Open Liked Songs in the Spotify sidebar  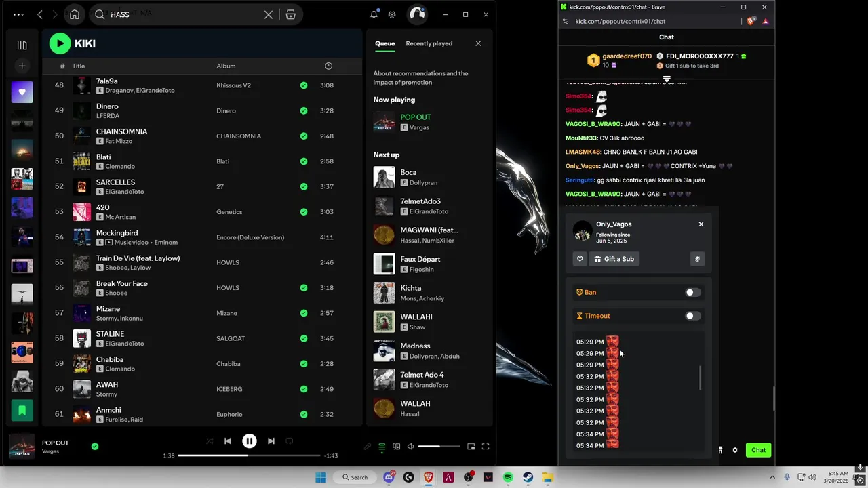[x=22, y=92]
